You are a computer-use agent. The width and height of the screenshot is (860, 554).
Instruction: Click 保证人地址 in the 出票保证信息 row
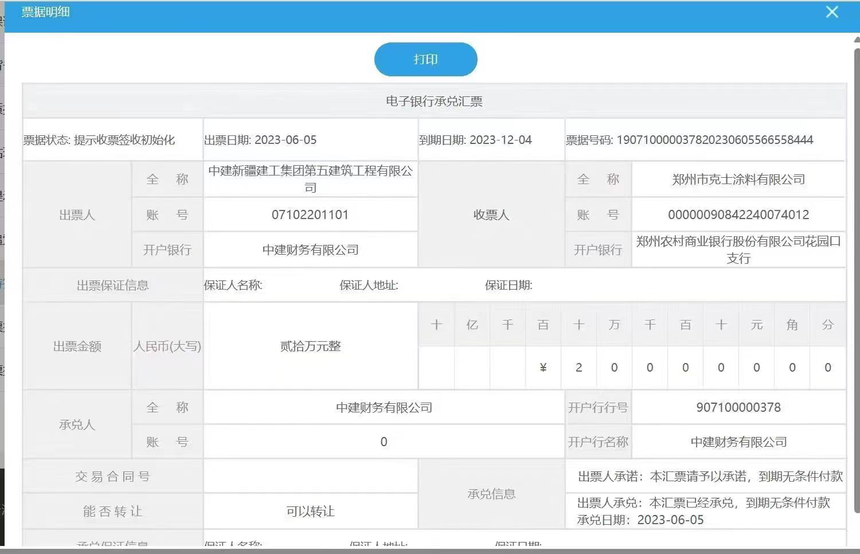[369, 285]
